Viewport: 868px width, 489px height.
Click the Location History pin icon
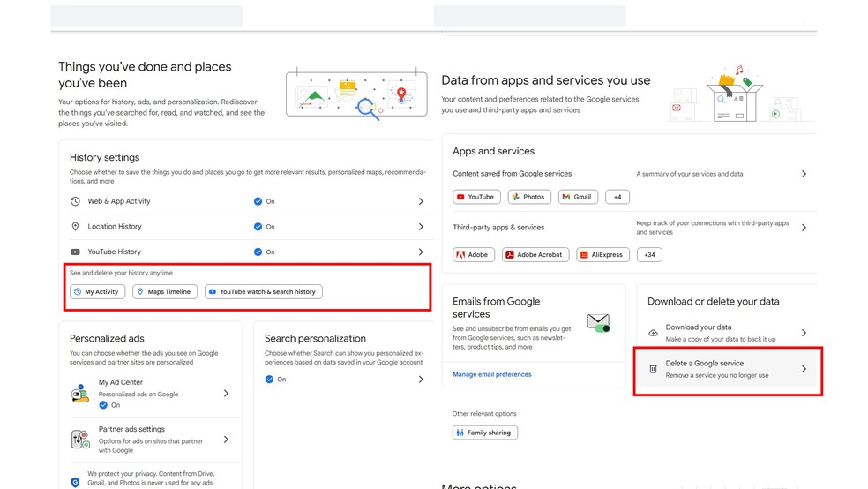(x=76, y=227)
